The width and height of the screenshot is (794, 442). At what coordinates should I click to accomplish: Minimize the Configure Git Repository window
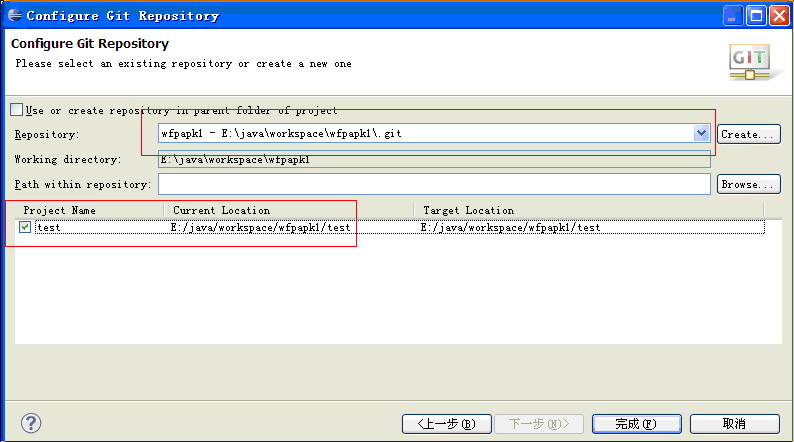732,16
